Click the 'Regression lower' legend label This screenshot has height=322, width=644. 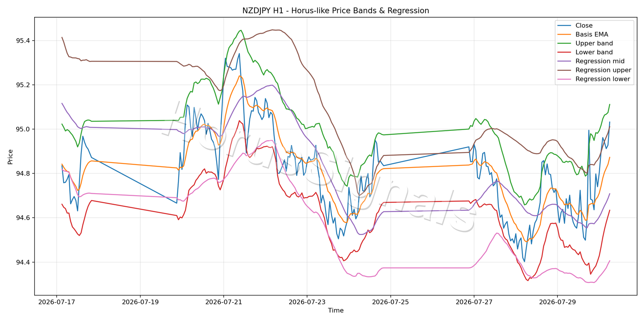tap(603, 79)
